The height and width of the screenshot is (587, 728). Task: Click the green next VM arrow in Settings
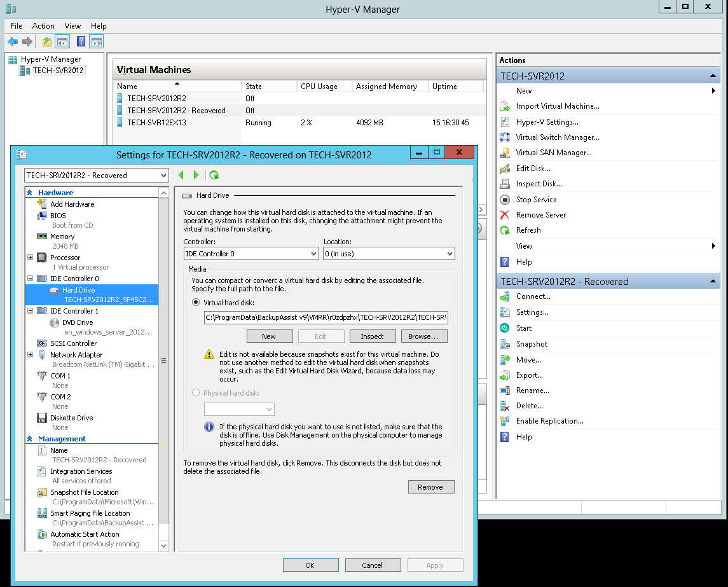196,175
